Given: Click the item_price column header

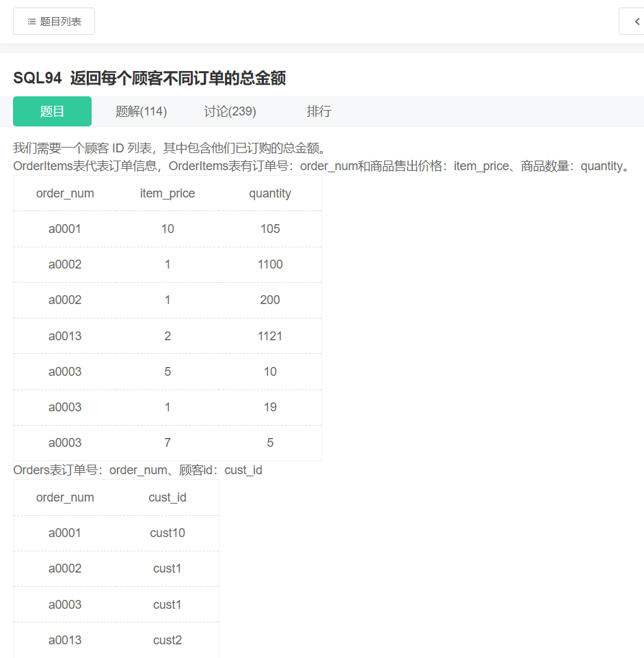Looking at the screenshot, I should coord(167,193).
